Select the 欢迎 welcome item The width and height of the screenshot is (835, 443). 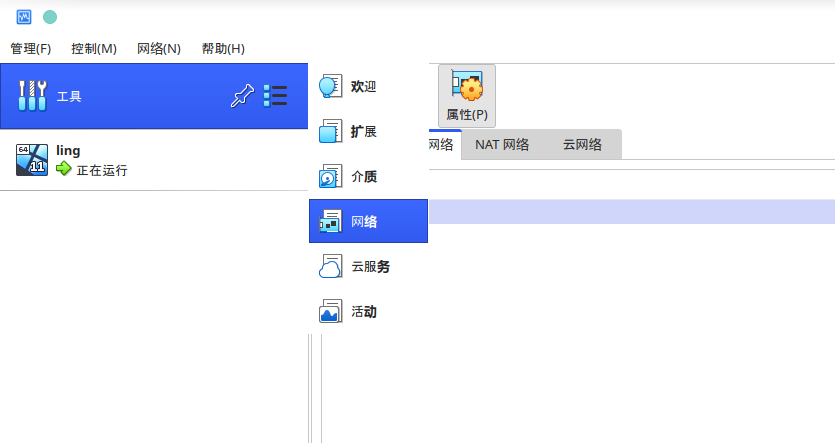tap(363, 87)
